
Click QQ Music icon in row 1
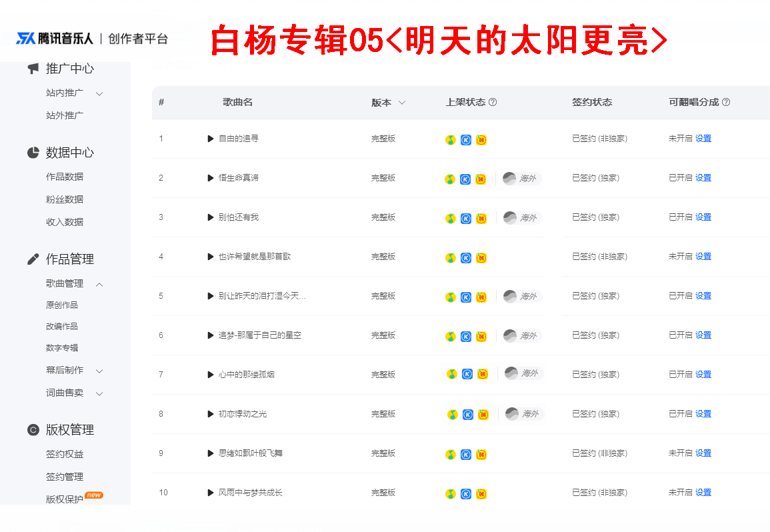450,140
